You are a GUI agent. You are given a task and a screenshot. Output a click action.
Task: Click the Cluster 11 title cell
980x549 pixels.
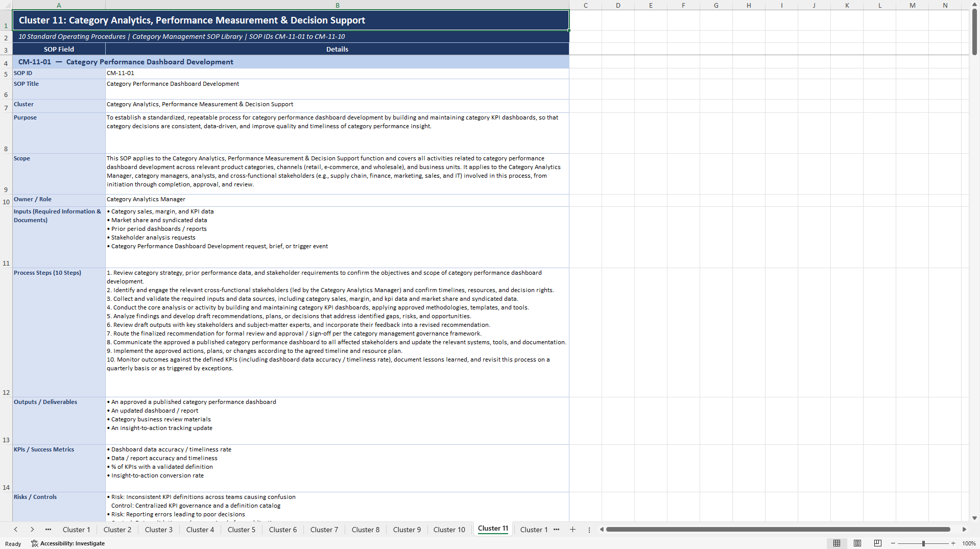pyautogui.click(x=291, y=20)
